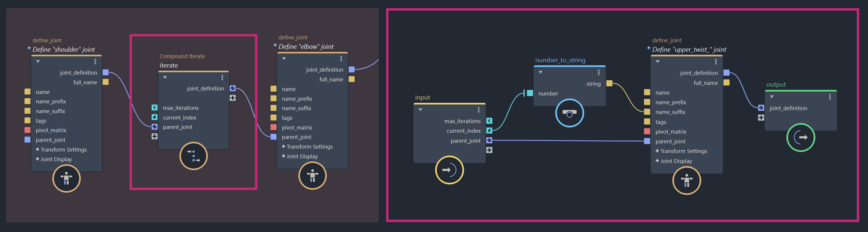Open number_to_string node's three-dot menu
Viewport: 868px width, 232px height.
pyautogui.click(x=599, y=72)
